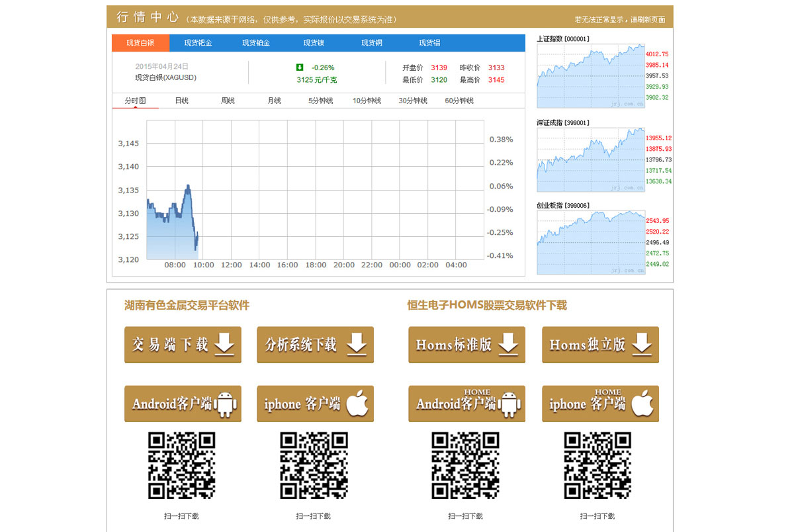Screen dimensions: 794x532
Task: Click the 13955.12 value on 深证成指 chart
Action: (x=659, y=138)
